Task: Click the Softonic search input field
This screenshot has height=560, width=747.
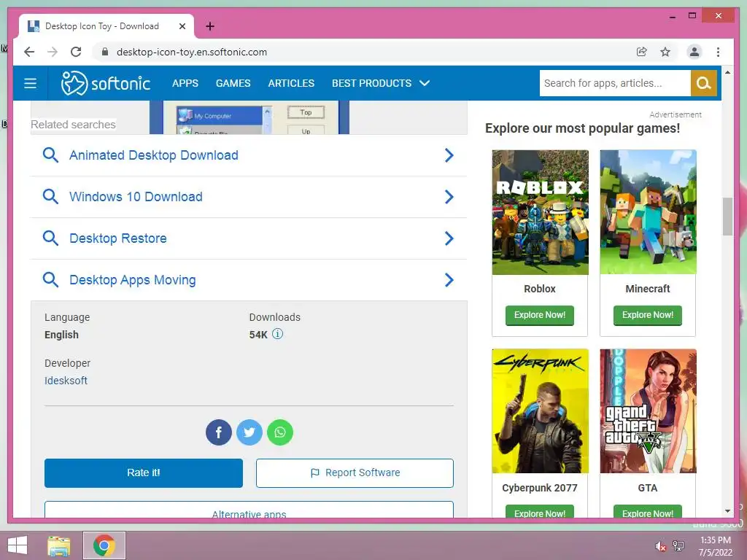Action: (x=615, y=83)
